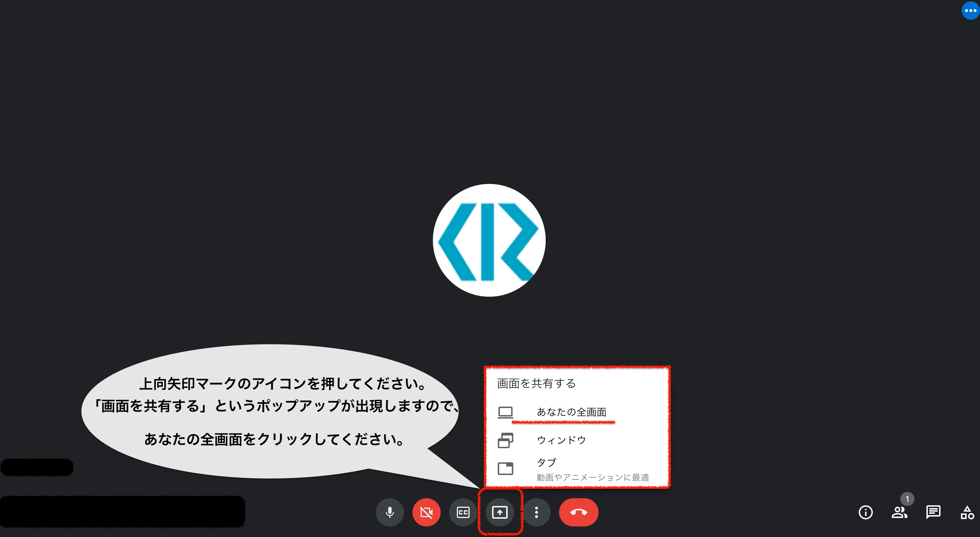This screenshot has width=980, height=537.
Task: Select タブ share option
Action: pyautogui.click(x=546, y=462)
